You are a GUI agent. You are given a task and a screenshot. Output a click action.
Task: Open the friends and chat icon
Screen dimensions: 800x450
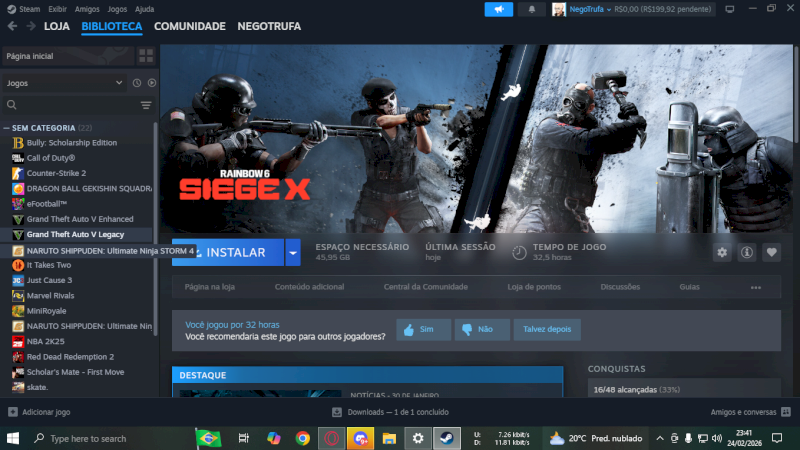pyautogui.click(x=786, y=412)
